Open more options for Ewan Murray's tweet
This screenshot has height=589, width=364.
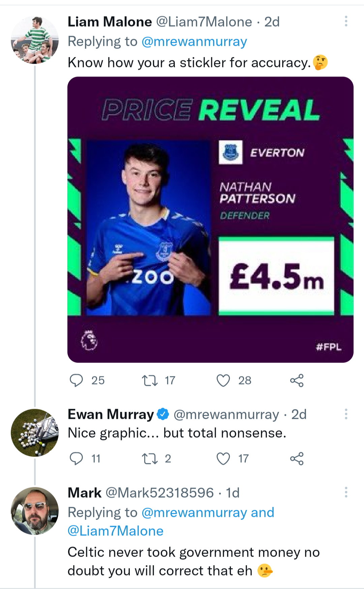(346, 414)
